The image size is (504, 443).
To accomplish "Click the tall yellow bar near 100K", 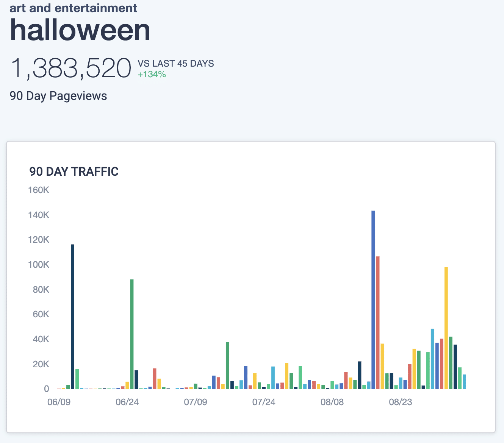I will coord(446,328).
